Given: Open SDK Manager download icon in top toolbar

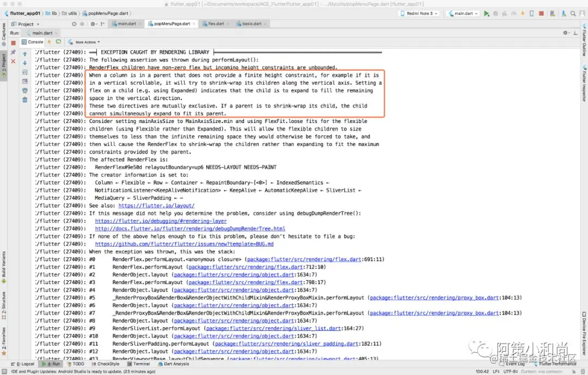Looking at the screenshot, I should [x=563, y=14].
